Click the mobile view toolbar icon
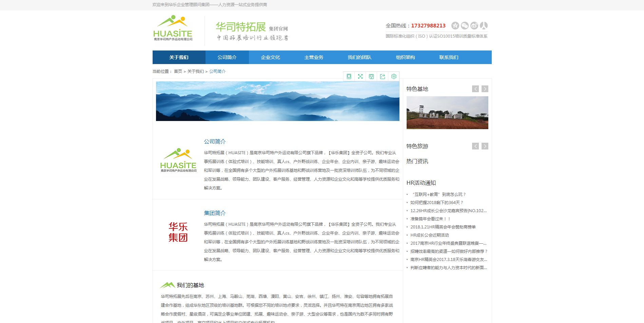 coord(349,77)
